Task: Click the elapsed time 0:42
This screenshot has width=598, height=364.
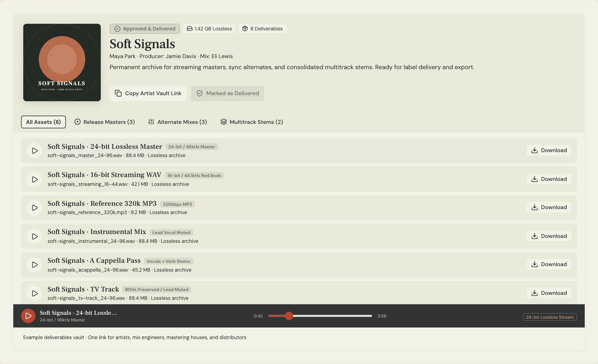Action: click(x=258, y=316)
